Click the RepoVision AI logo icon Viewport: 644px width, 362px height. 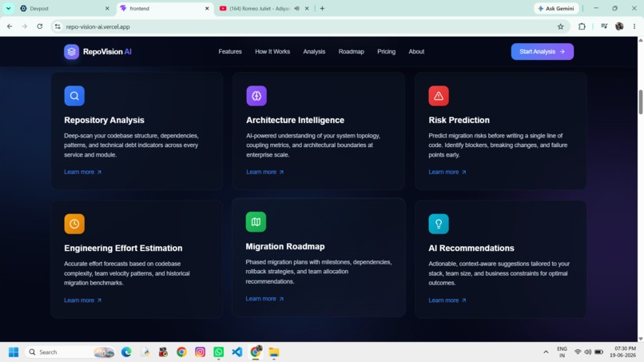coord(71,52)
